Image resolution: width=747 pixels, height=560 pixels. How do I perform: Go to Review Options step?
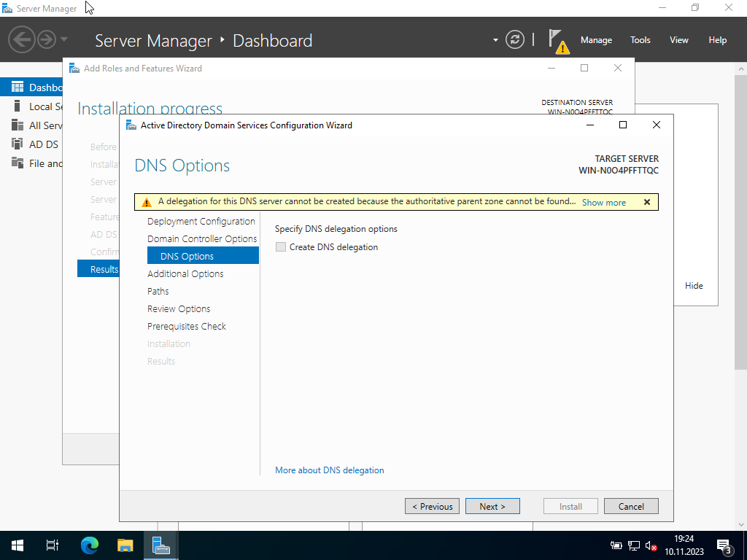pos(179,309)
